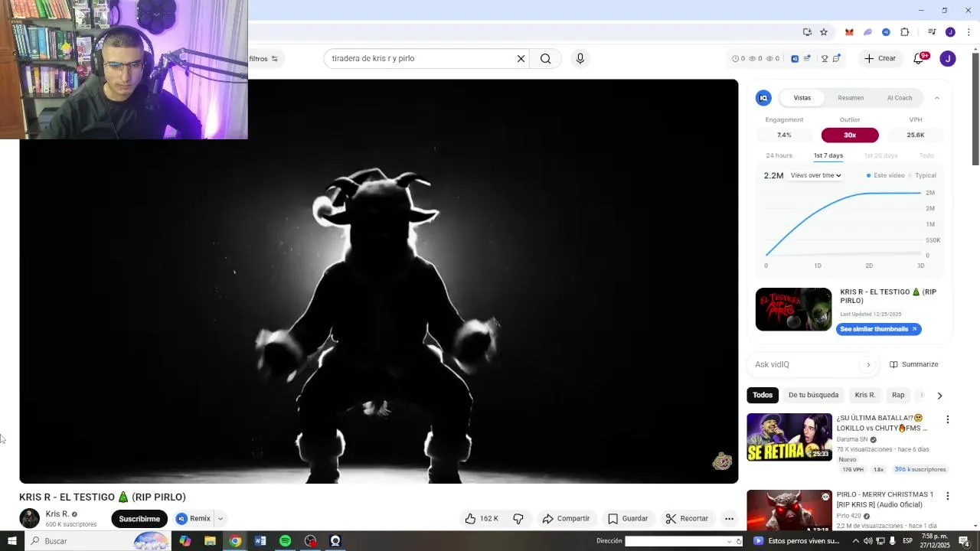
Task: Open Chrome three-dot menu
Action: point(969,32)
